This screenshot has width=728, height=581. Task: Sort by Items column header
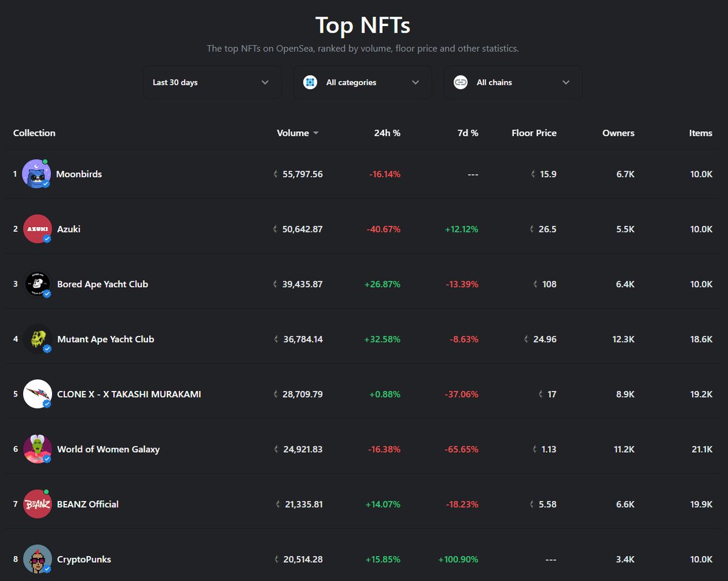701,133
